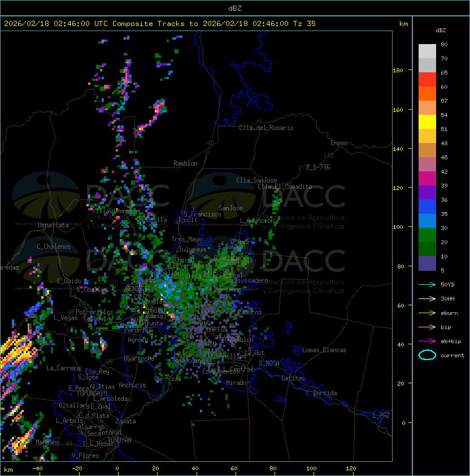Click the 'TUNUYAN' city label
The height and width of the screenshot is (476, 470).
pos(120,440)
